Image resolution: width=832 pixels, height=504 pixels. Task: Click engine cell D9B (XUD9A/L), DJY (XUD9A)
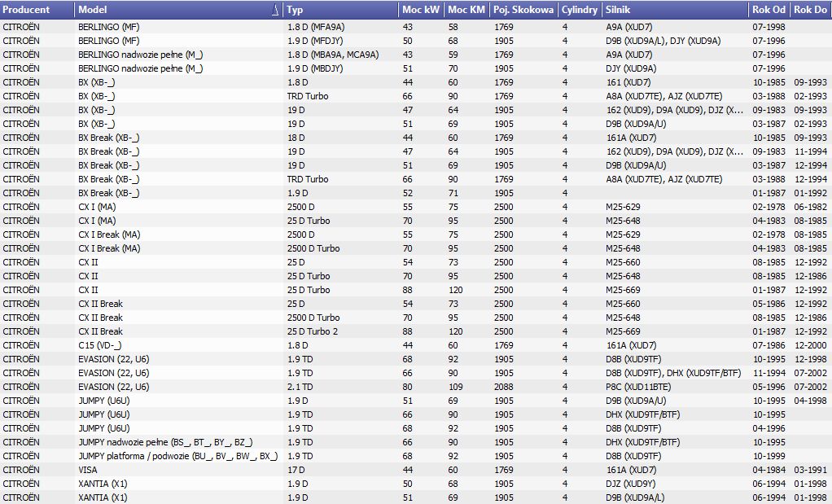tap(663, 41)
